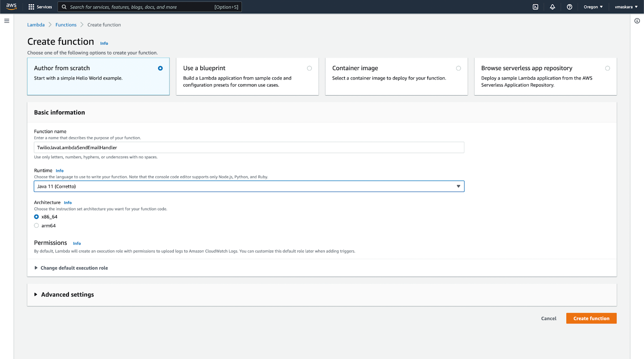This screenshot has width=644, height=359.
Task: Expand Advanced settings section
Action: point(64,295)
